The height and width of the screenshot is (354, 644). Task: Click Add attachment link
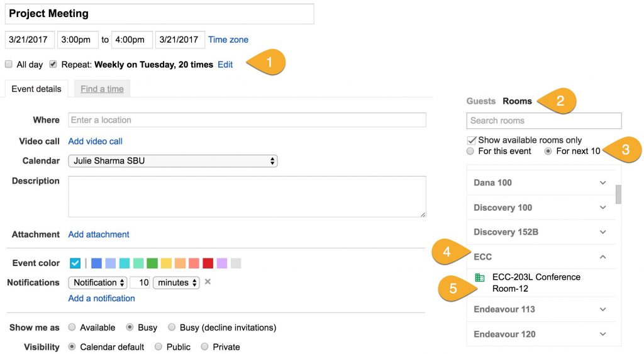[99, 235]
